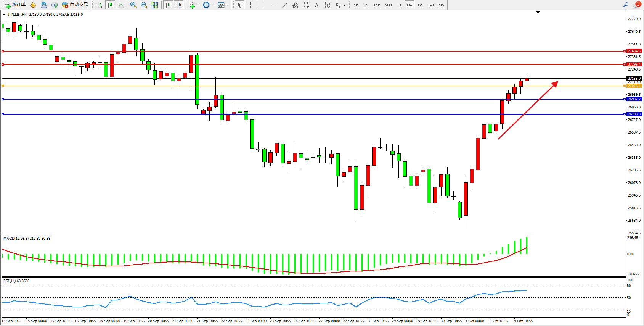Viewport: 644px width, 326px height.
Task: Choose the Fibonacci retracement tool
Action: coord(306,5)
